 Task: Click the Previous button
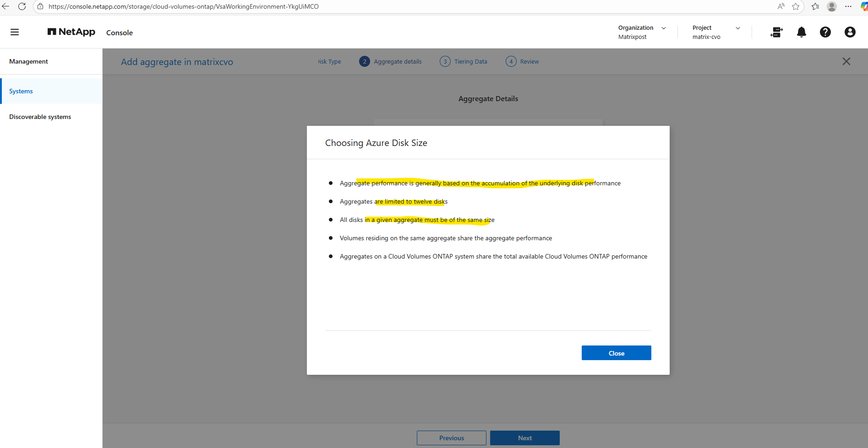[x=452, y=438]
